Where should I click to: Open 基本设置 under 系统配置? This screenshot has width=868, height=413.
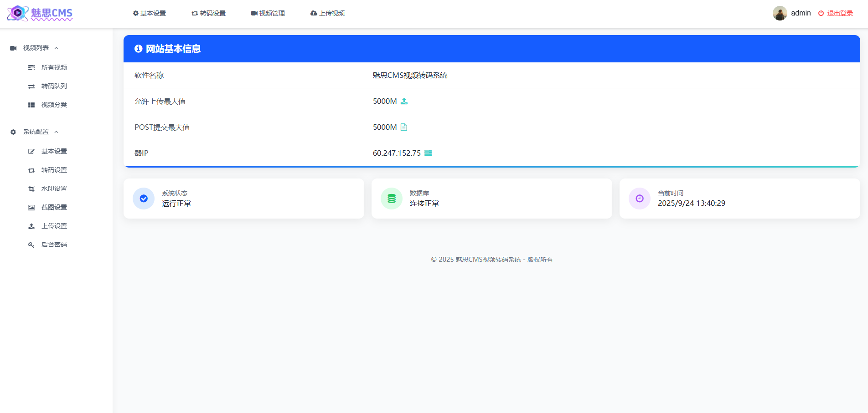pyautogui.click(x=54, y=151)
